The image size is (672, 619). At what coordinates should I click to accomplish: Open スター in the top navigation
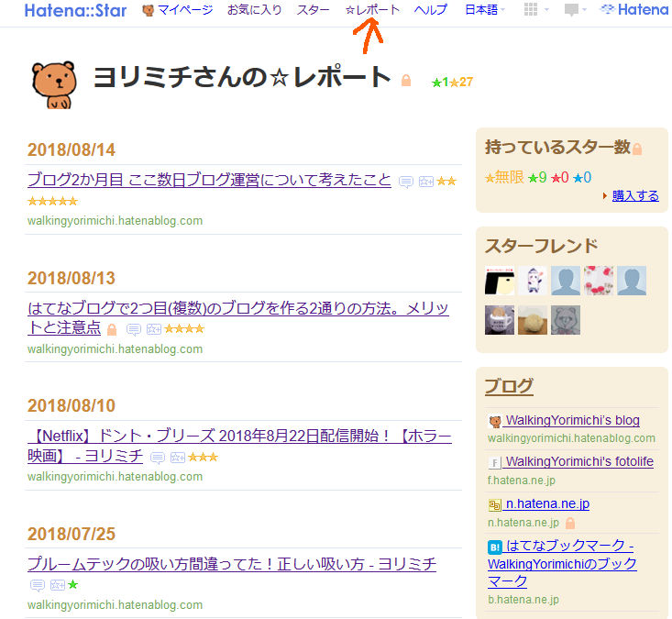[x=313, y=10]
